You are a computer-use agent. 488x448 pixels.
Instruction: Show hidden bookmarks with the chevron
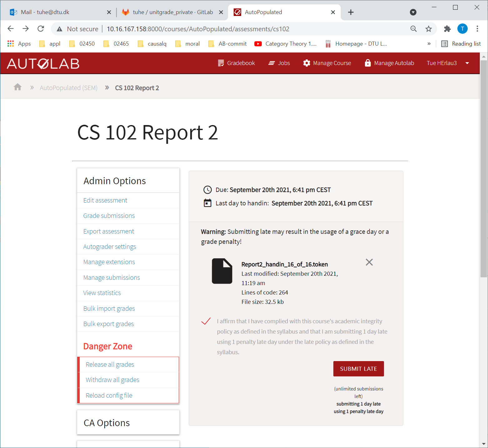(429, 44)
